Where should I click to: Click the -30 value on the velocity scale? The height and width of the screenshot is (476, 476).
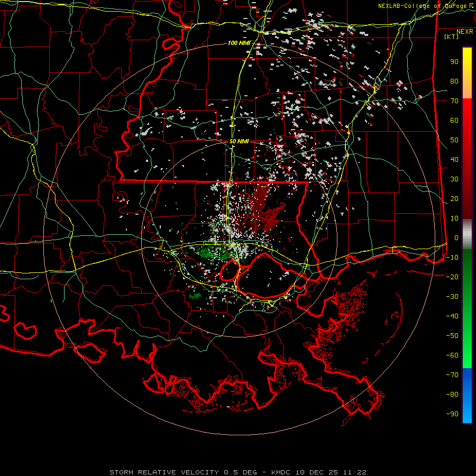[x=452, y=296]
